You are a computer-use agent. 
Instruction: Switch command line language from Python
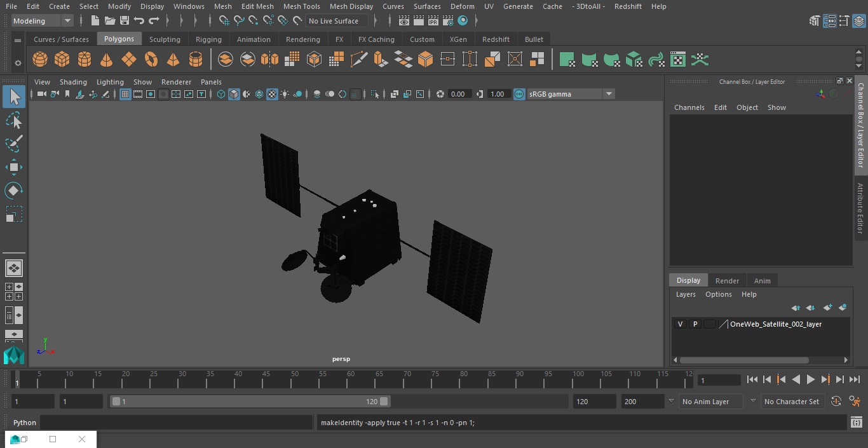pyautogui.click(x=25, y=423)
